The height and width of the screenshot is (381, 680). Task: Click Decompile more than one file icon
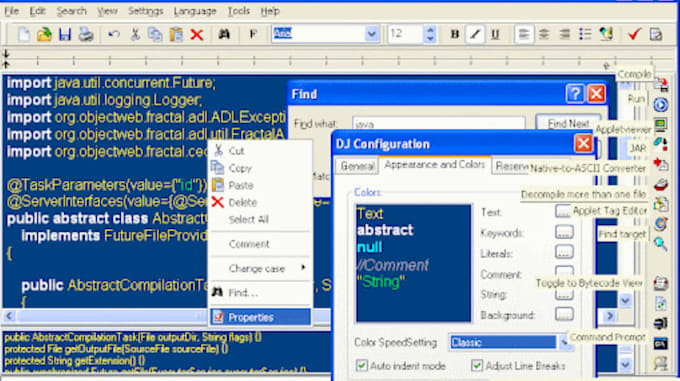coord(661,185)
